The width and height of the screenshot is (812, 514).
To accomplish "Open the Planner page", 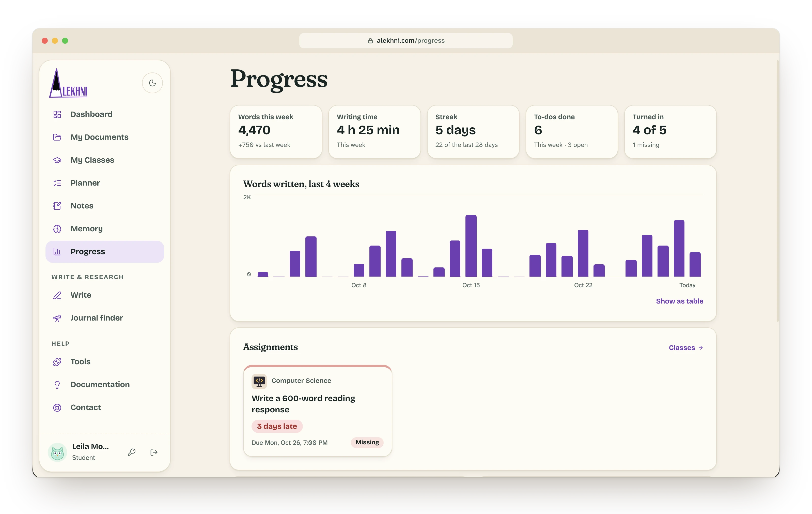I will click(x=104, y=183).
